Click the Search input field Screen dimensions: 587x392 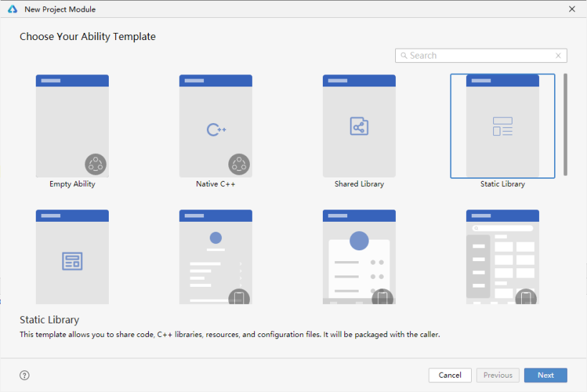pyautogui.click(x=481, y=56)
